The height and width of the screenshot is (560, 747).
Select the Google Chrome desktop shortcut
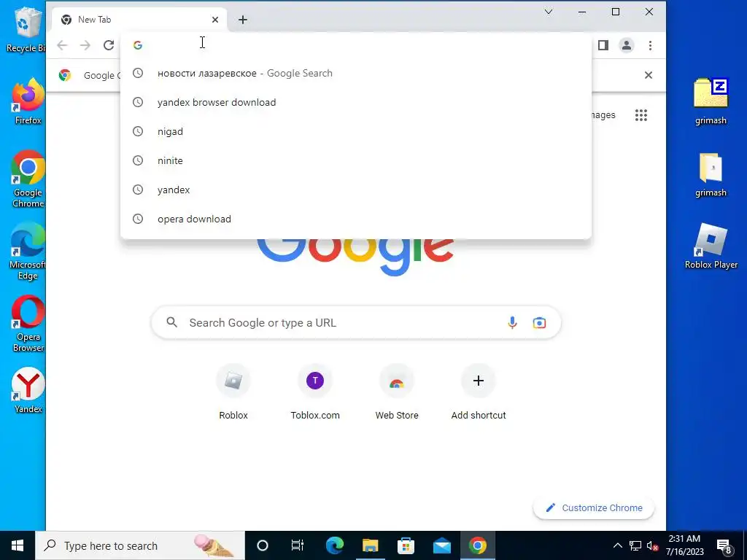(28, 179)
